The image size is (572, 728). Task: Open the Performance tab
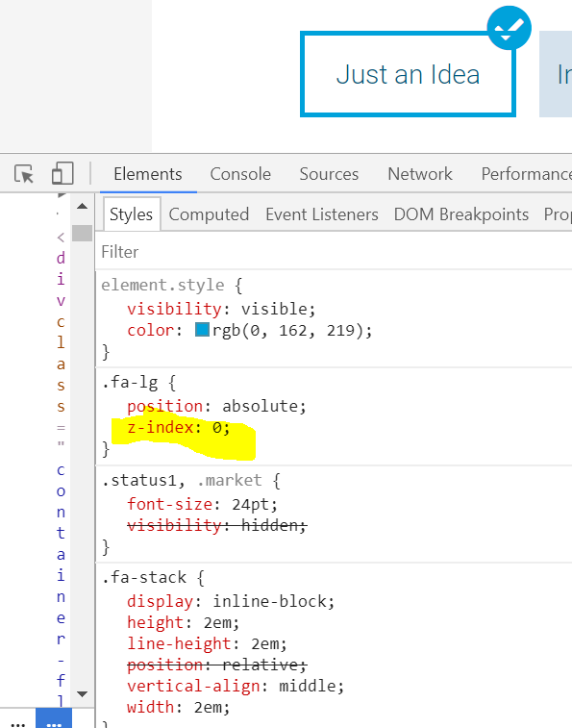527,174
